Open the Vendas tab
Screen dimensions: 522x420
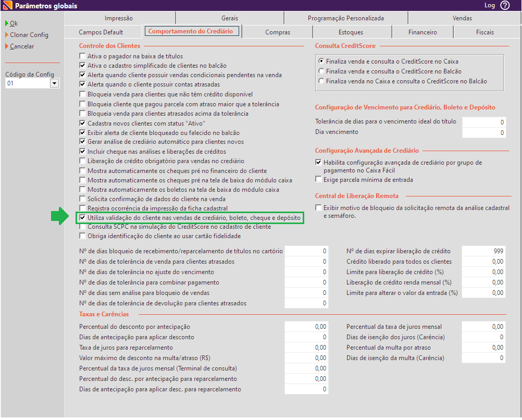[x=462, y=18]
